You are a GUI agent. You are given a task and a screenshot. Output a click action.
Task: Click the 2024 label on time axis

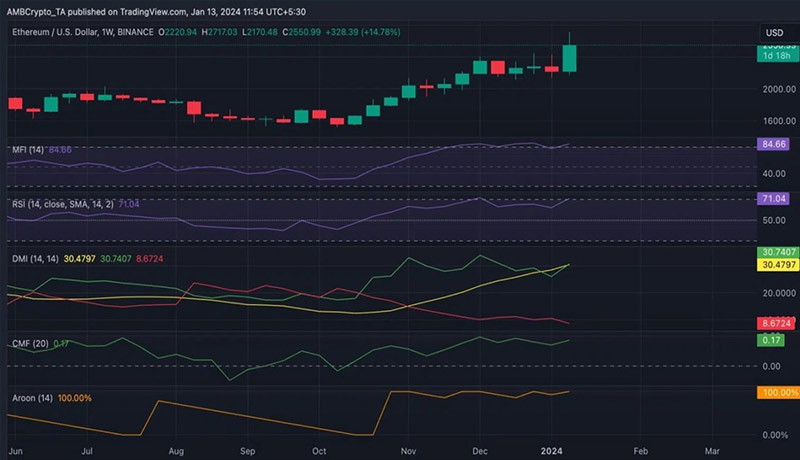pyautogui.click(x=558, y=452)
